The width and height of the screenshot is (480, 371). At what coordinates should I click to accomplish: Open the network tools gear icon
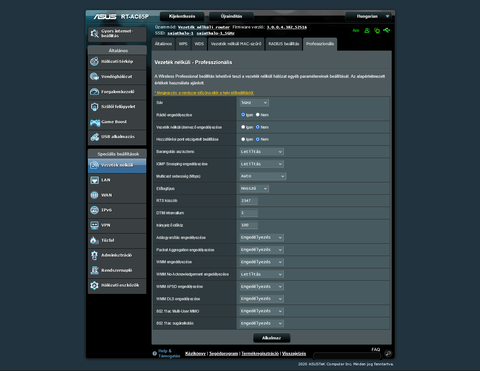point(95,285)
